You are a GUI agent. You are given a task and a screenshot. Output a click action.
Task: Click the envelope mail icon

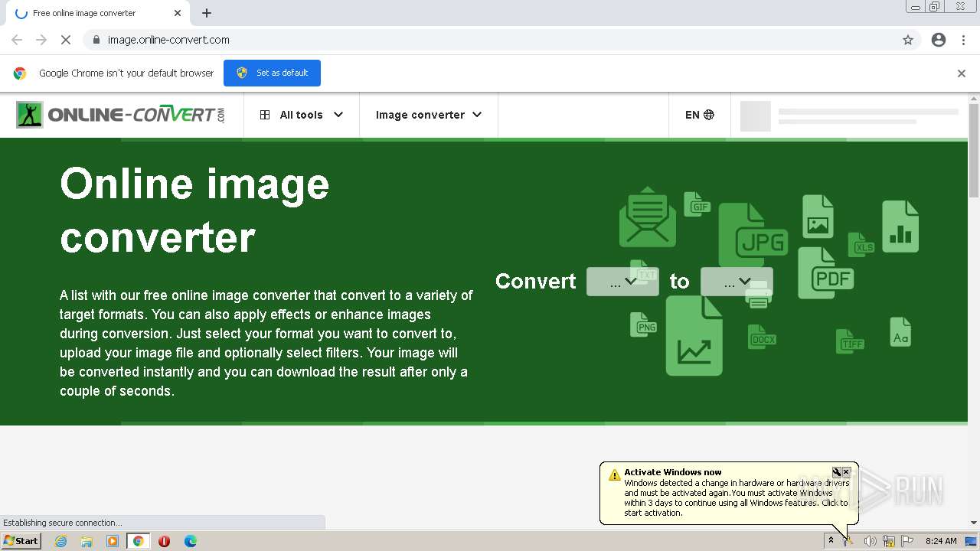point(648,217)
